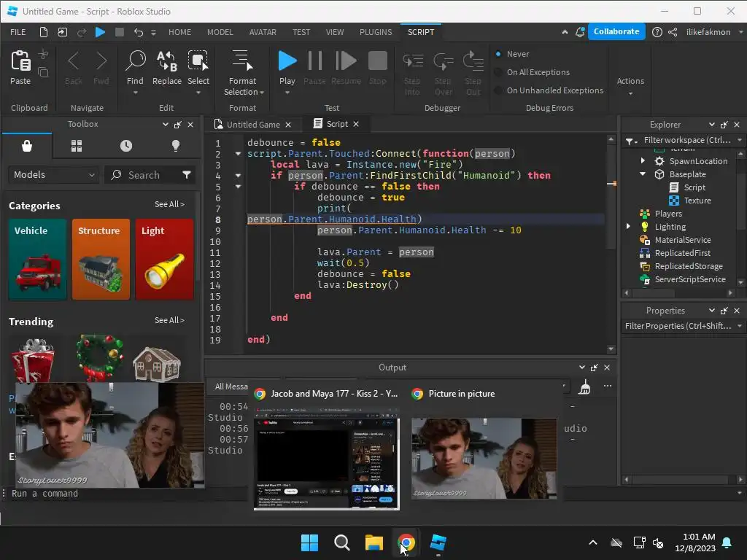
Task: Expand the SpawnLocation item in Explorer
Action: (643, 161)
